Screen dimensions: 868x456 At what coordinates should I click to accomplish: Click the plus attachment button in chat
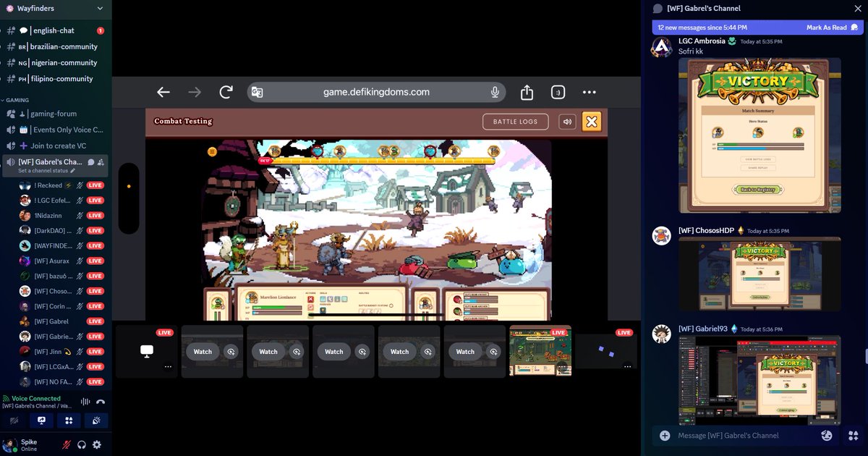664,436
